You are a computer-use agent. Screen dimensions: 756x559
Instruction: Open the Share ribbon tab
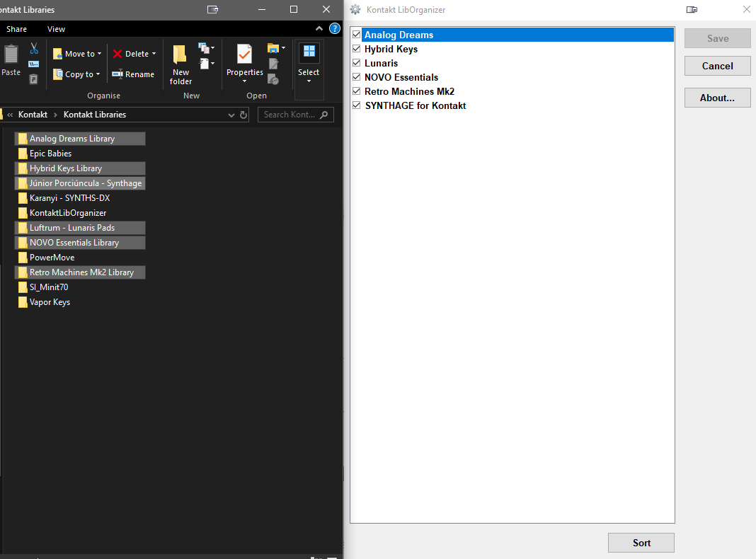[x=16, y=29]
